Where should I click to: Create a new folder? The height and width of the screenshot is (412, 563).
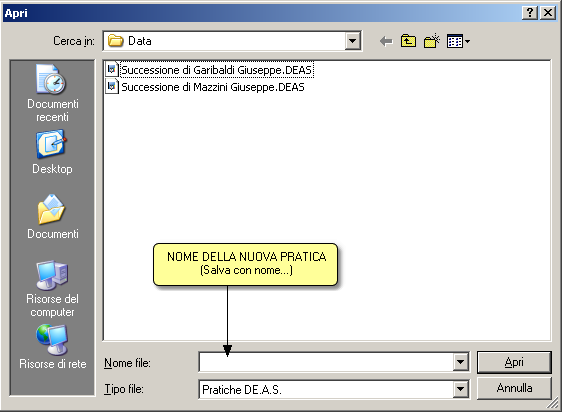pyautogui.click(x=432, y=41)
